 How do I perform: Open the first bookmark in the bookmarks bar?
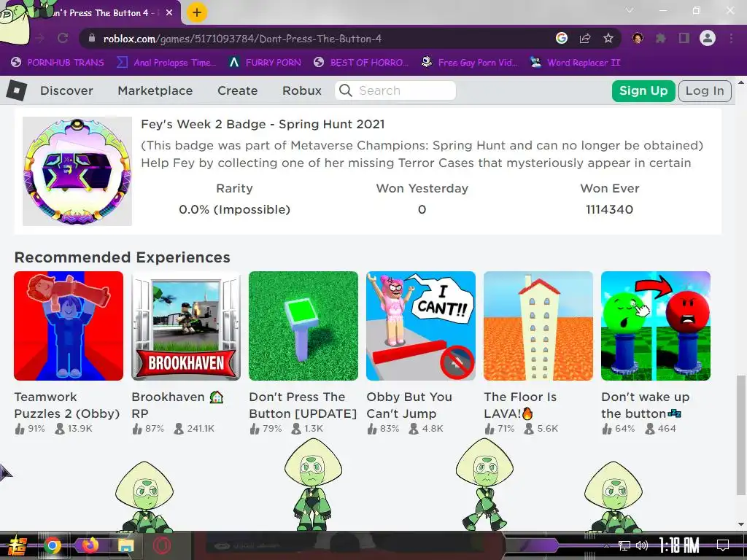[57, 63]
